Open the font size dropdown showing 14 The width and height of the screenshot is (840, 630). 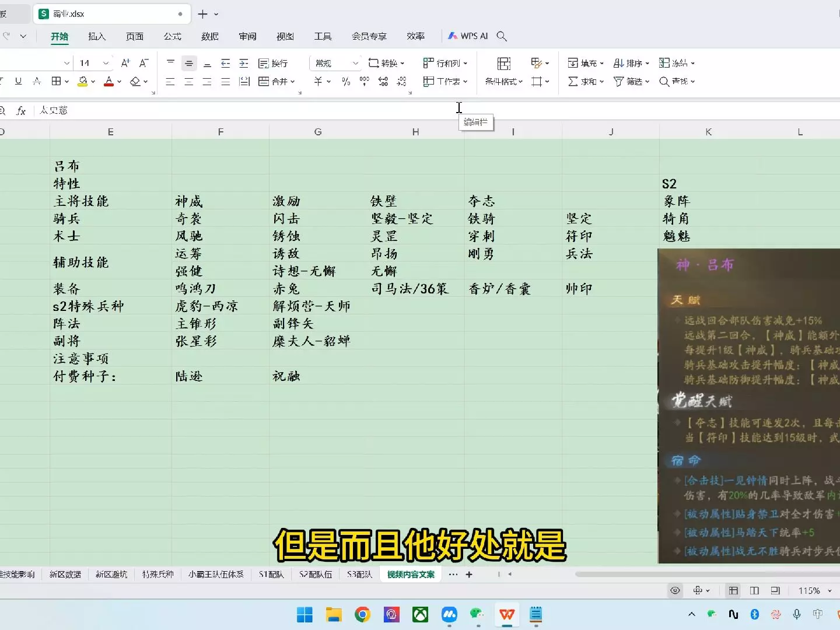(x=106, y=63)
